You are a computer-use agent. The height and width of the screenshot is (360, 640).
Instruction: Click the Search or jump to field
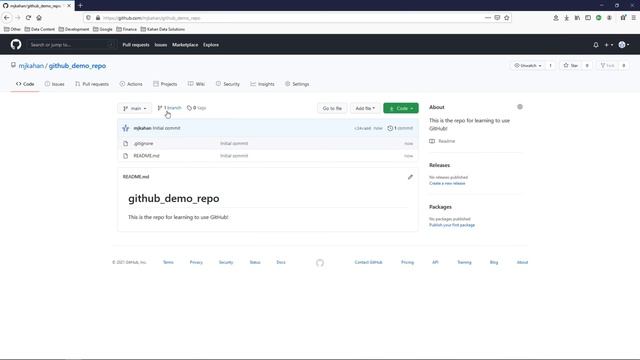pos(71,44)
